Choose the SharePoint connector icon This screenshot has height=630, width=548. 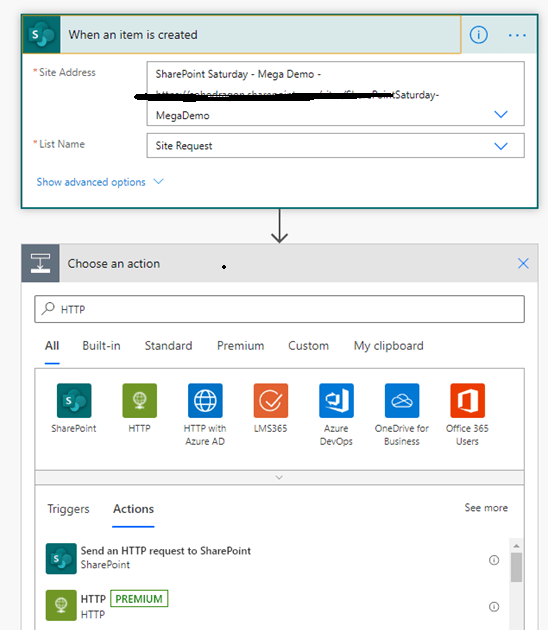coord(74,401)
